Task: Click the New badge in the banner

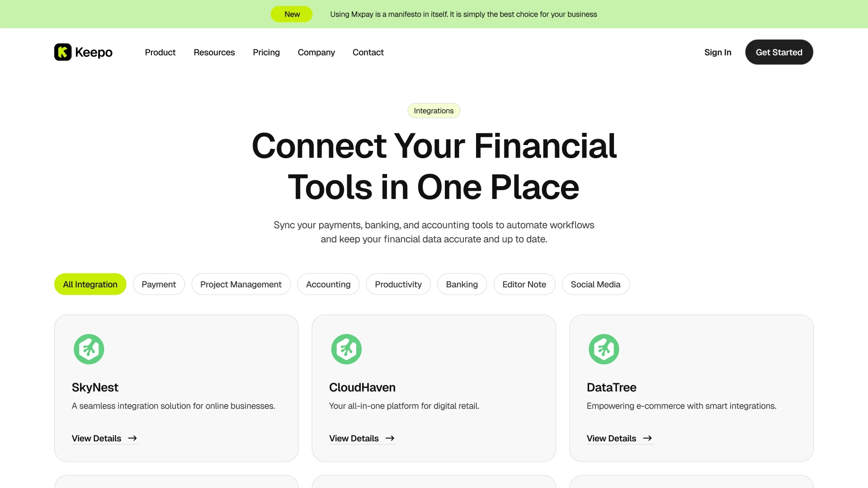Action: click(x=292, y=14)
